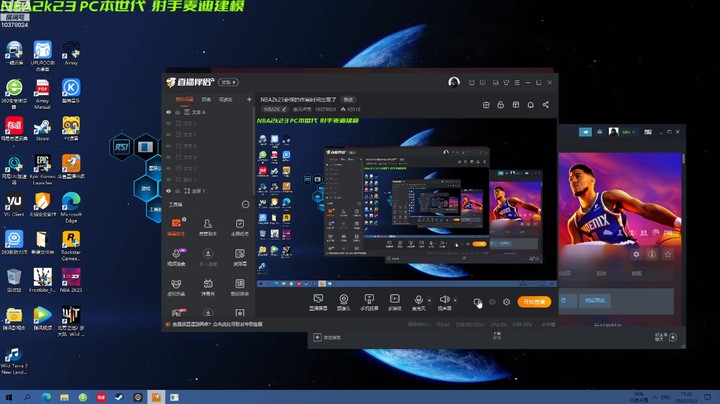Screen dimensions: 720x404
Task: Open the NBA 2K23 desktop shortcut
Action: [x=71, y=280]
